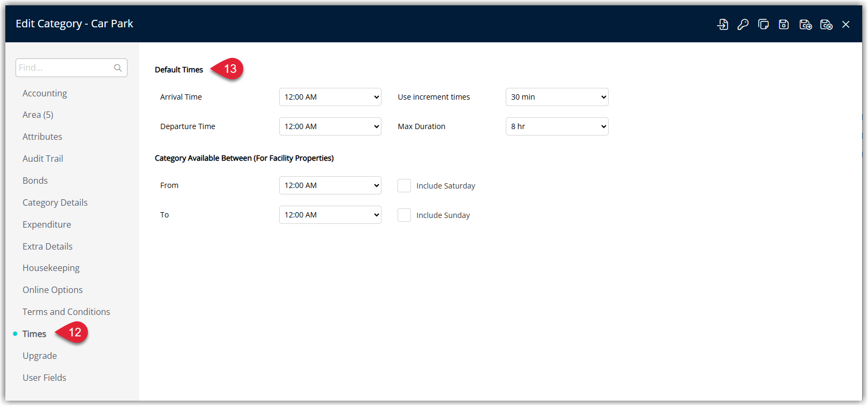
Task: Open the To time dropdown
Action: point(330,215)
